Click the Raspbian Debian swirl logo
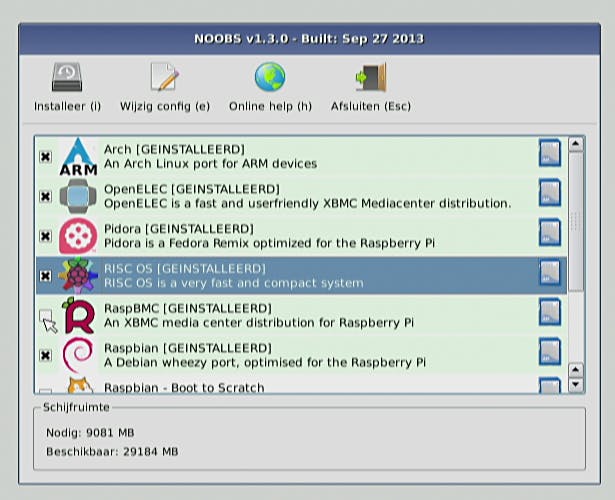 click(78, 355)
